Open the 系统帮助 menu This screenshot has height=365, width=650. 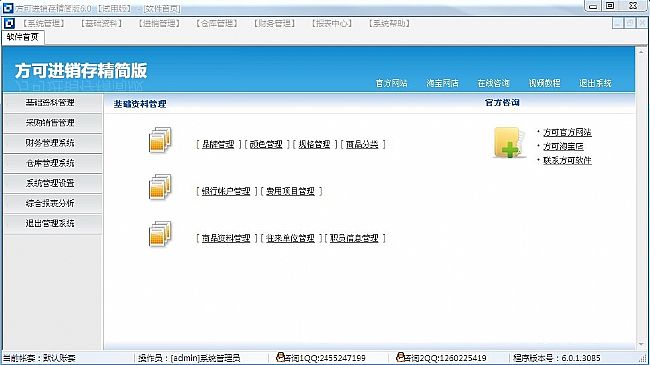point(389,24)
